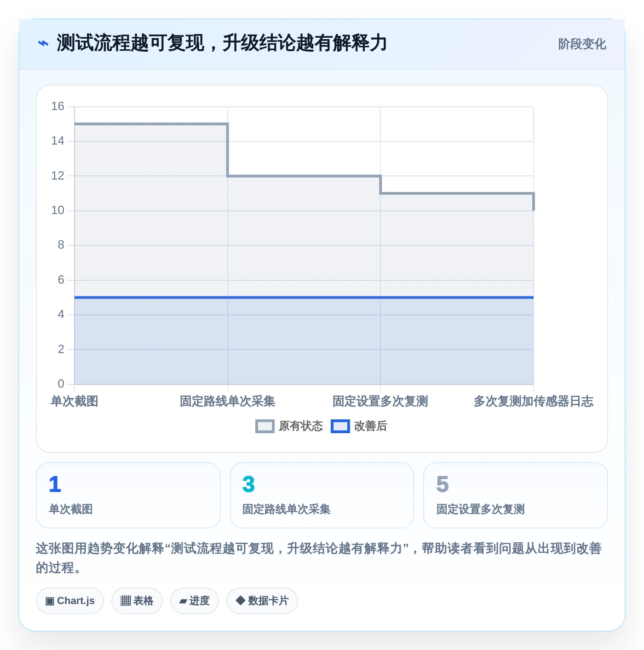
Task: Click the x-axis label 固定设置多次复测
Action: point(380,401)
